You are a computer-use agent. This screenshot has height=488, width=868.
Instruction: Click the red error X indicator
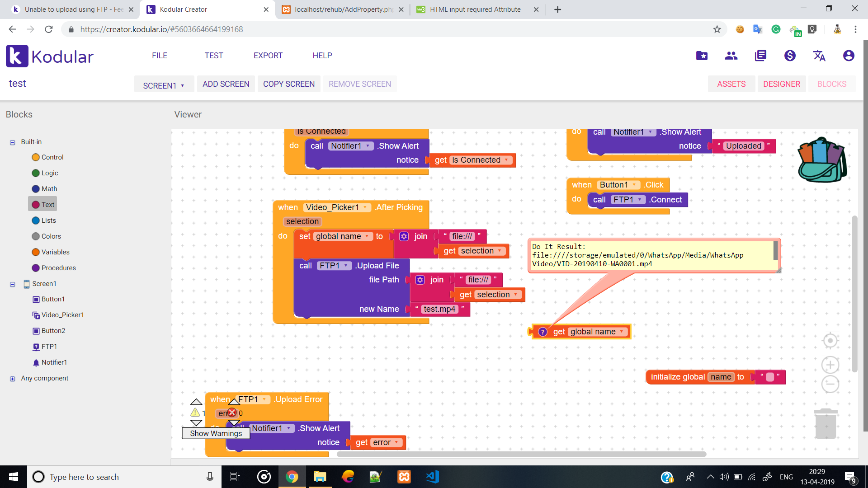point(232,413)
